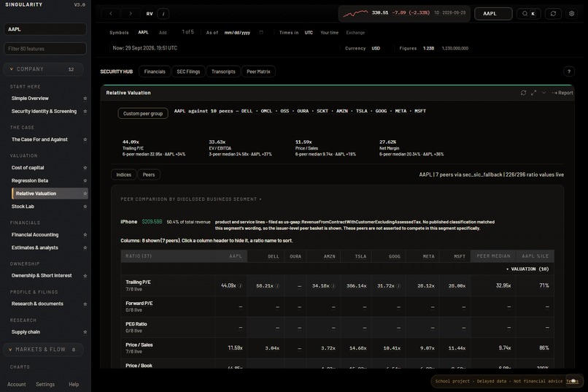Open the calendar picker next to As of

pos(261,33)
